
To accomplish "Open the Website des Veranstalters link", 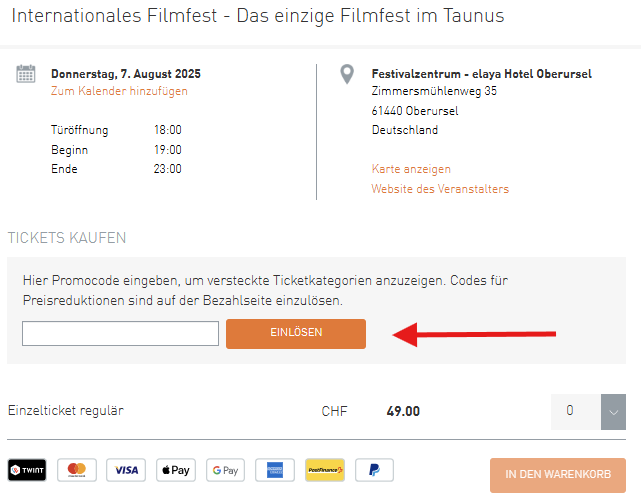I will pyautogui.click(x=440, y=189).
